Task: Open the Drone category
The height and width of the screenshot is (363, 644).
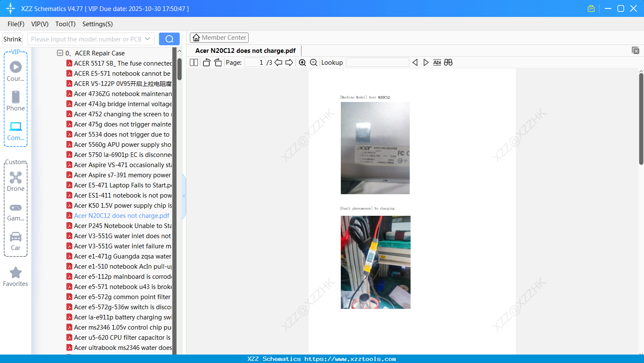Action: click(16, 181)
